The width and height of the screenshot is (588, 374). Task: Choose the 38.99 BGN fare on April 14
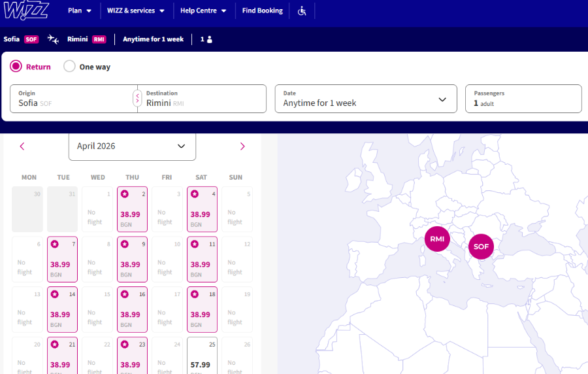pos(62,309)
